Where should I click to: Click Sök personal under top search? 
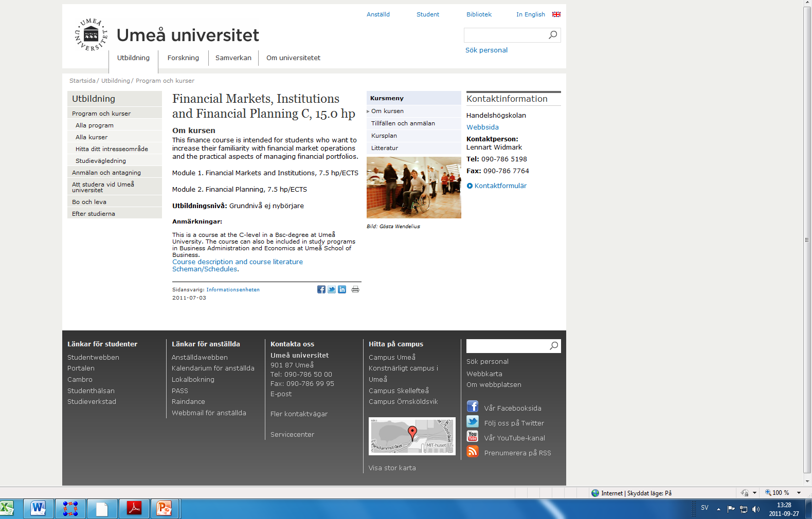click(486, 50)
